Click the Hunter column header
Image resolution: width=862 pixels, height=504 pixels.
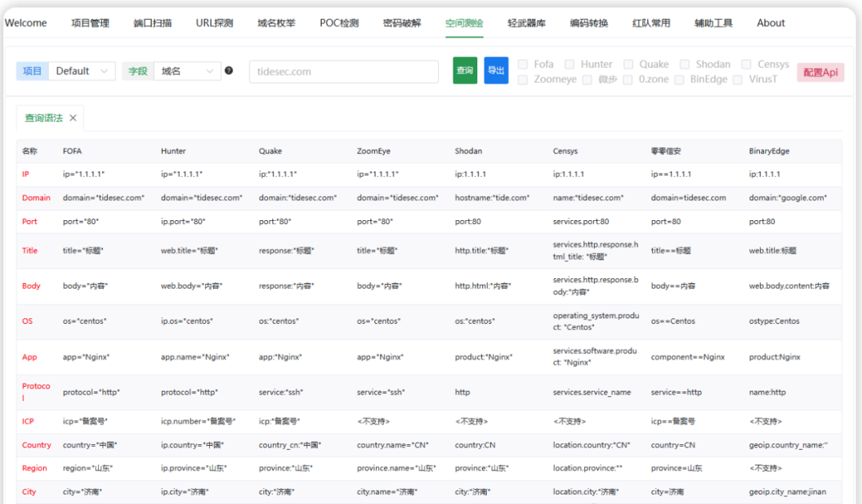173,151
